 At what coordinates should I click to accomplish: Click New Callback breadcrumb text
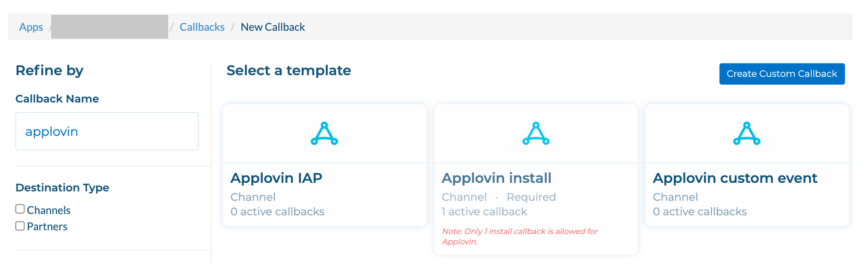[x=273, y=27]
